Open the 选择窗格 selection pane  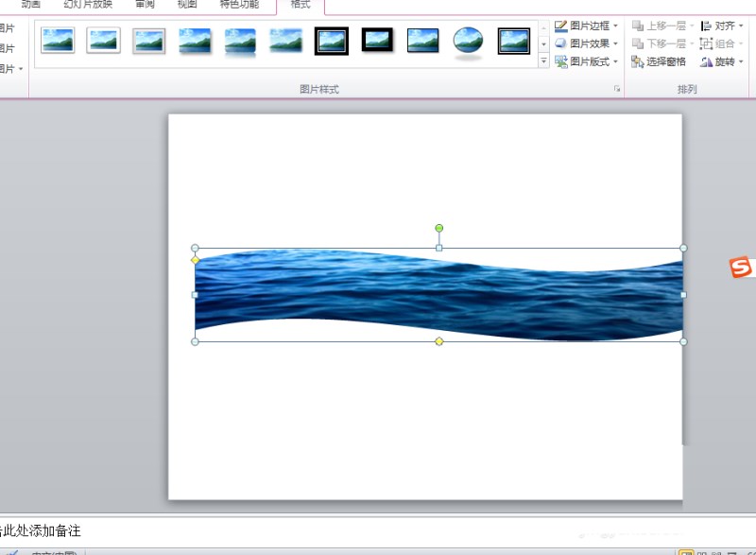[x=659, y=61]
